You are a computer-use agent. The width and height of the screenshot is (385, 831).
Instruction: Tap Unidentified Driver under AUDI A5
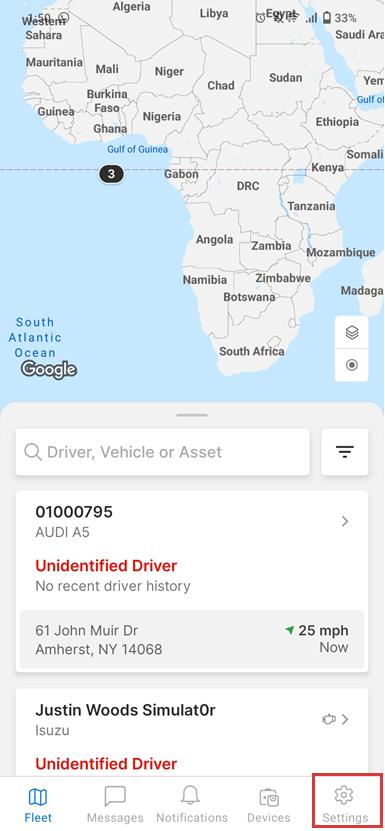(106, 565)
